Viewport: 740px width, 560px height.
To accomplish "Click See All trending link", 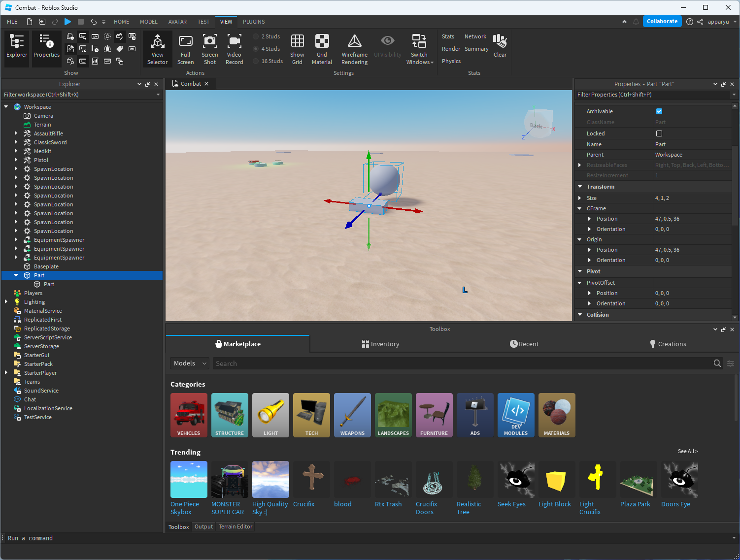I will (x=688, y=451).
